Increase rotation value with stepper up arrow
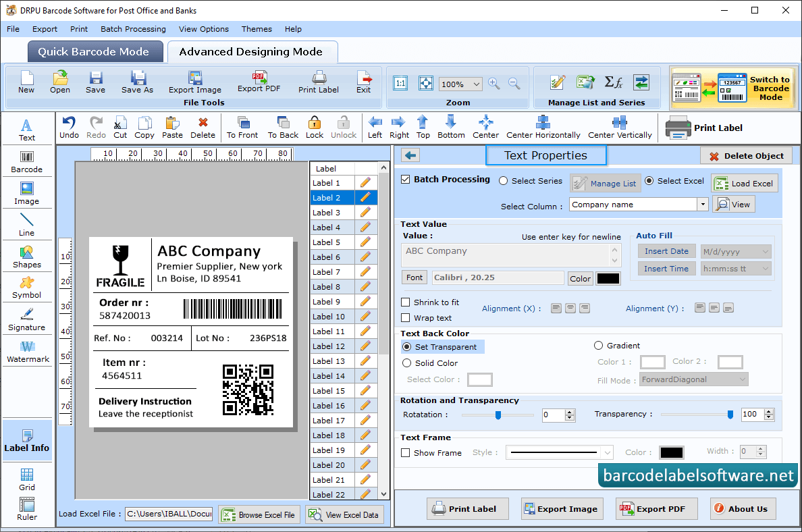The image size is (802, 532). click(570, 412)
